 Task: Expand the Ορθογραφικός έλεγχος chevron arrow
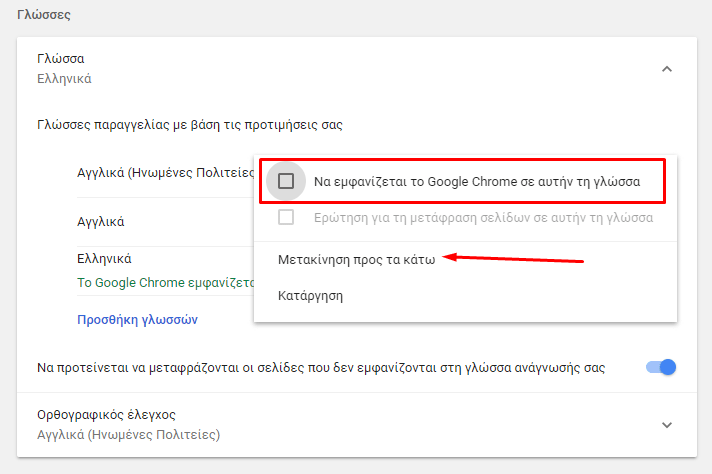(x=667, y=424)
